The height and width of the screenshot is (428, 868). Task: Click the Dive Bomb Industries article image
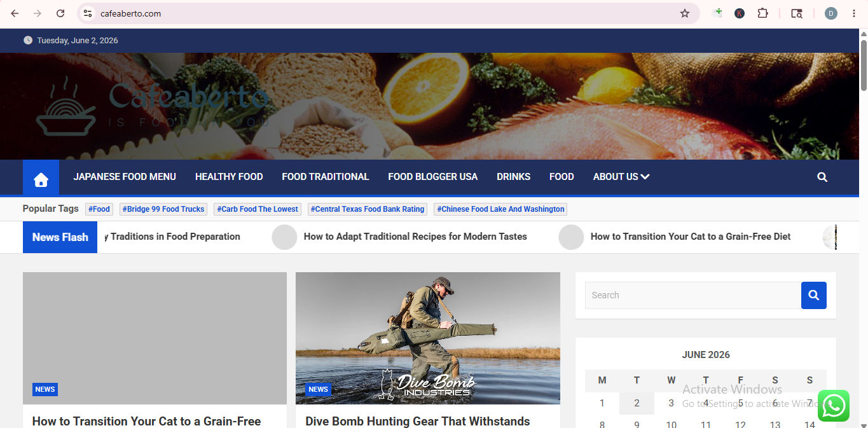[x=428, y=338]
